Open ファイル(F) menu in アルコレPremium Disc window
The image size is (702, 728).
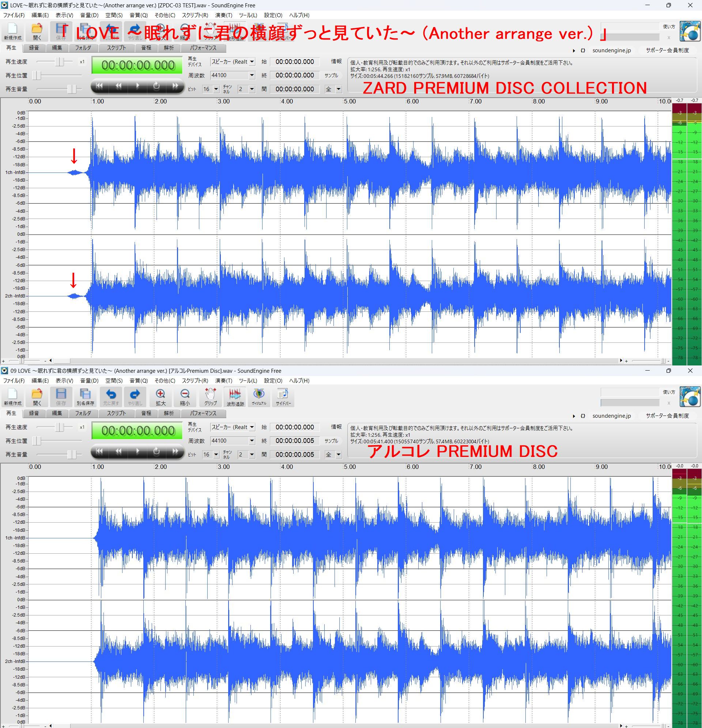[14, 381]
